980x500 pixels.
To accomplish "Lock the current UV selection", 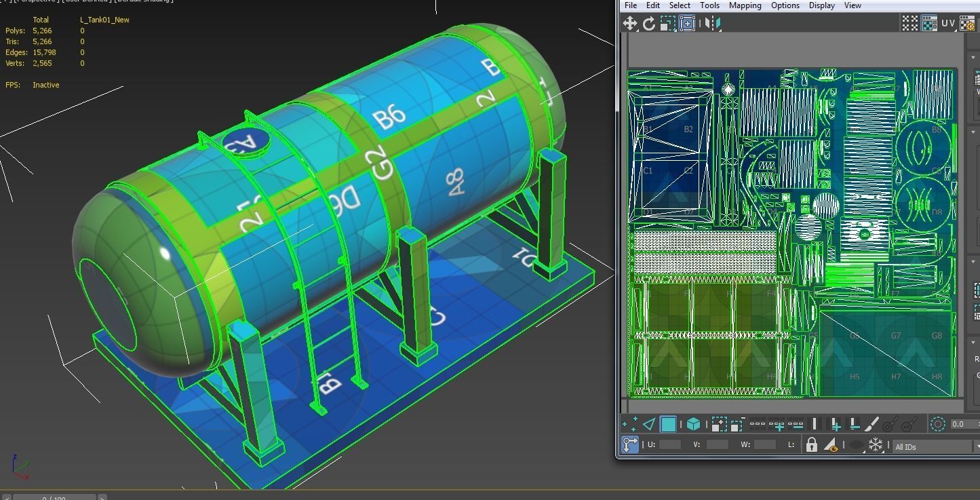I will tap(811, 446).
